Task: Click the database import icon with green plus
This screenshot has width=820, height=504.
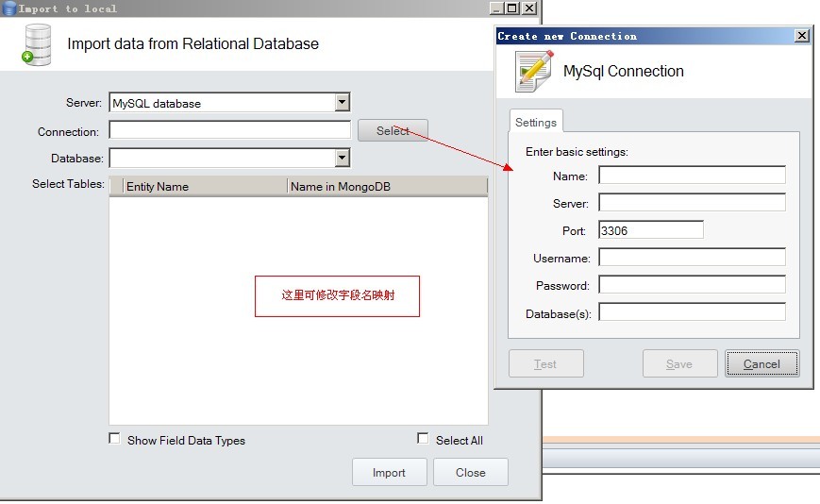Action: click(37, 45)
